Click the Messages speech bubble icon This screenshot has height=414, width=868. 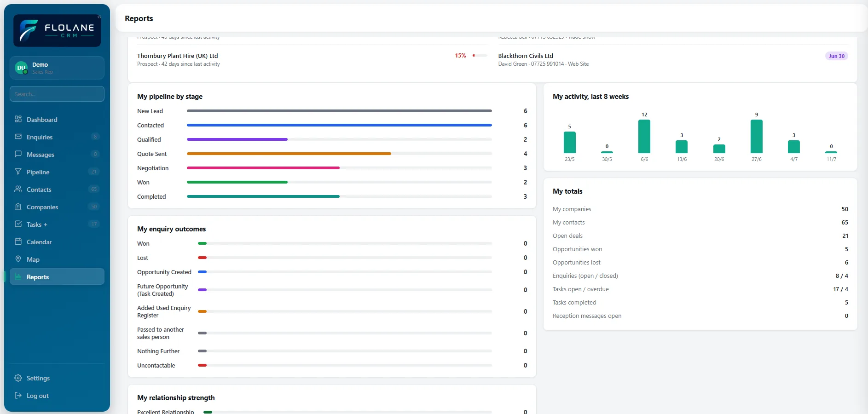point(18,154)
